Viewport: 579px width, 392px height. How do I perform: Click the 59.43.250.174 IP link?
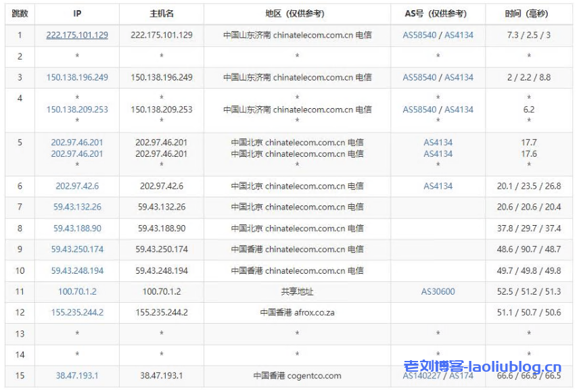click(x=77, y=249)
